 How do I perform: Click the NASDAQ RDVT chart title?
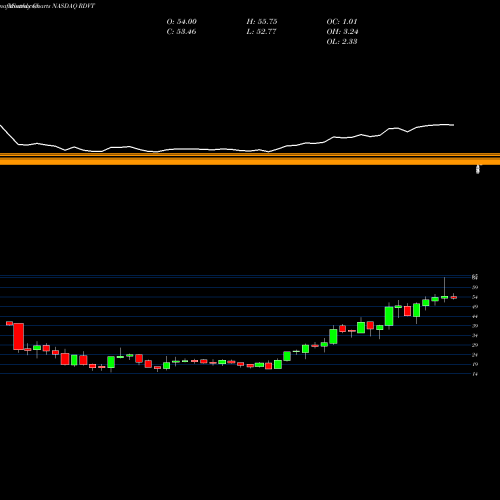point(73,6)
